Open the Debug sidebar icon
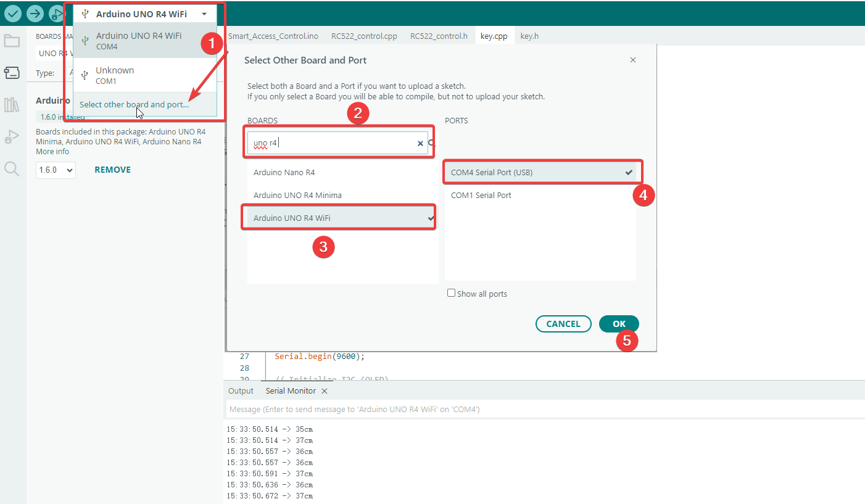This screenshot has height=504, width=865. point(12,136)
